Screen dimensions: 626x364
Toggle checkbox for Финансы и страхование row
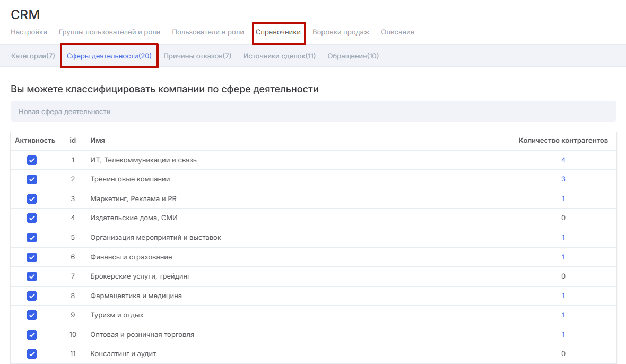tap(32, 257)
